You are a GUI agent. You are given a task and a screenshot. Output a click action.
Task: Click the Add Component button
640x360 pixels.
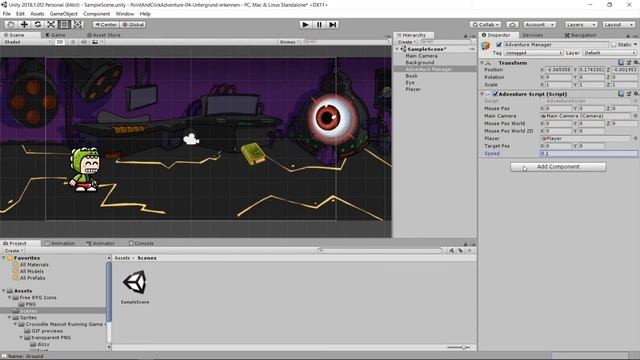(x=558, y=167)
